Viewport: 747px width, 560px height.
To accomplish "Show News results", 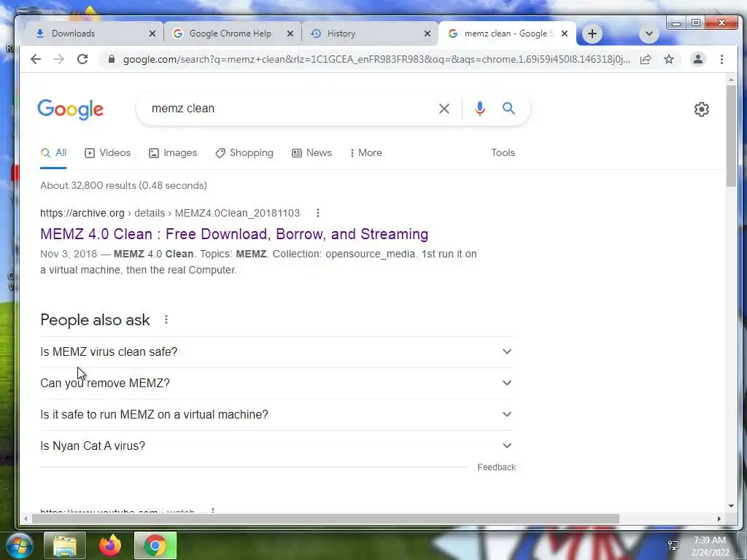I will point(311,153).
